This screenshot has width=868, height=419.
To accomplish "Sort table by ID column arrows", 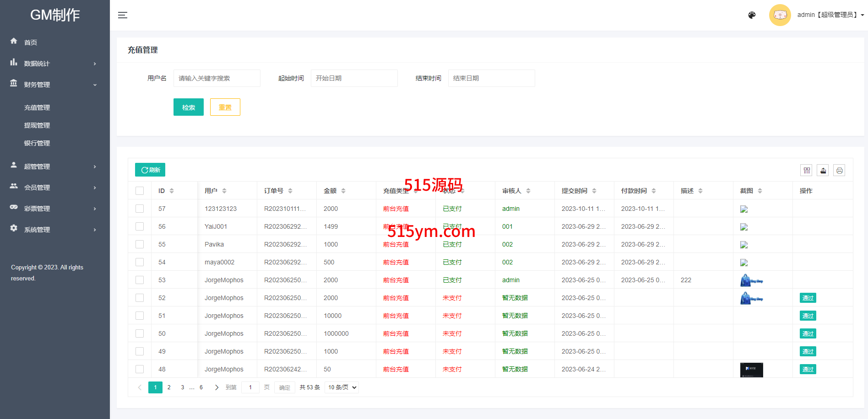I will click(x=172, y=191).
